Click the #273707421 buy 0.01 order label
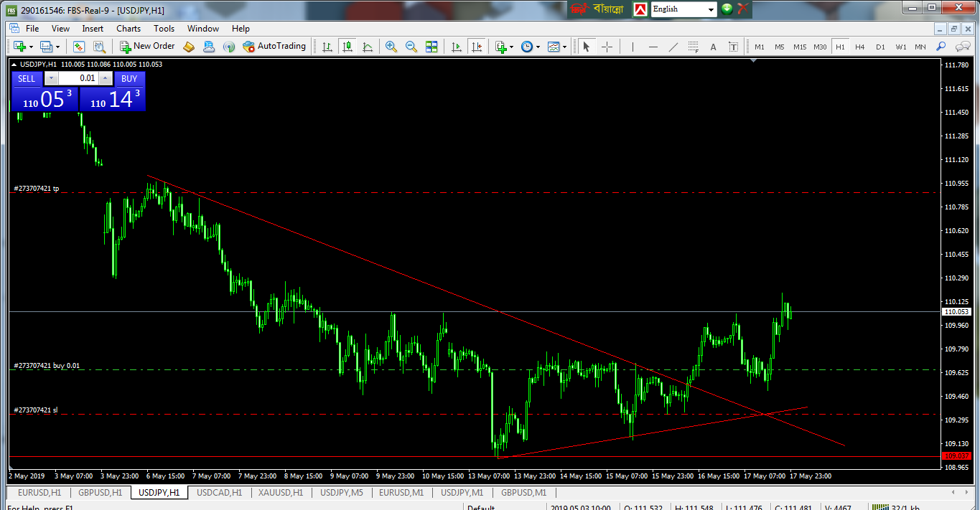The height and width of the screenshot is (510, 980). tap(47, 366)
